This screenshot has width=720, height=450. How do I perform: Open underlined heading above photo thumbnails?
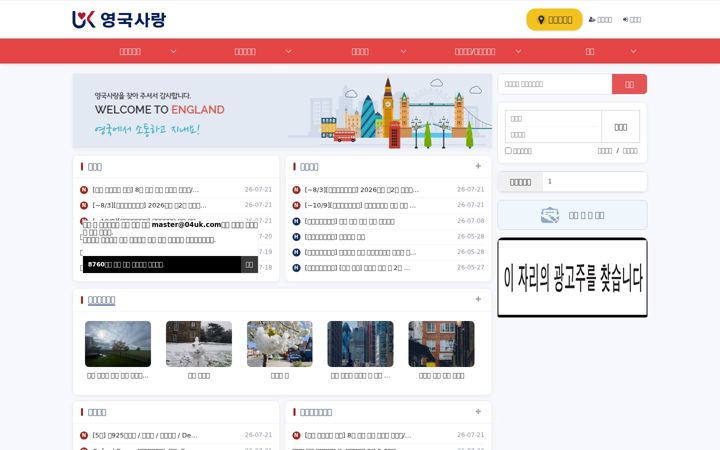click(x=101, y=300)
